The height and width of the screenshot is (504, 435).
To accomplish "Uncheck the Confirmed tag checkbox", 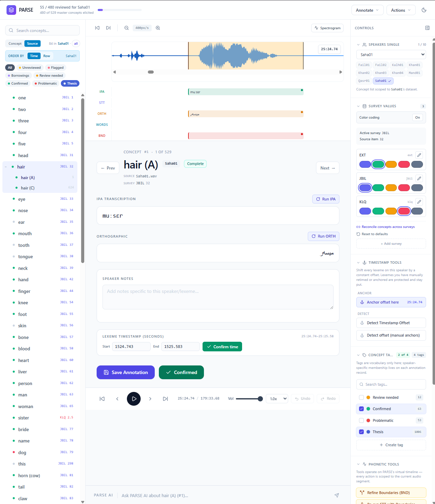I will (361, 409).
